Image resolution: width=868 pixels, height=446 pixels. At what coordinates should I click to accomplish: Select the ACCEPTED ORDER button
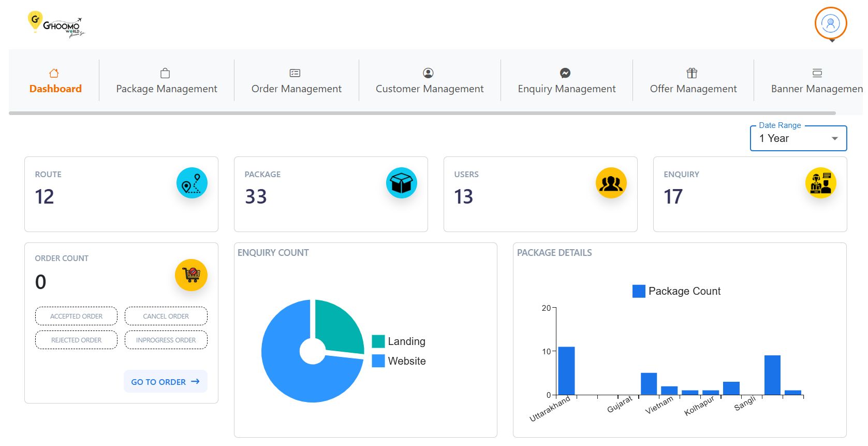[76, 316]
